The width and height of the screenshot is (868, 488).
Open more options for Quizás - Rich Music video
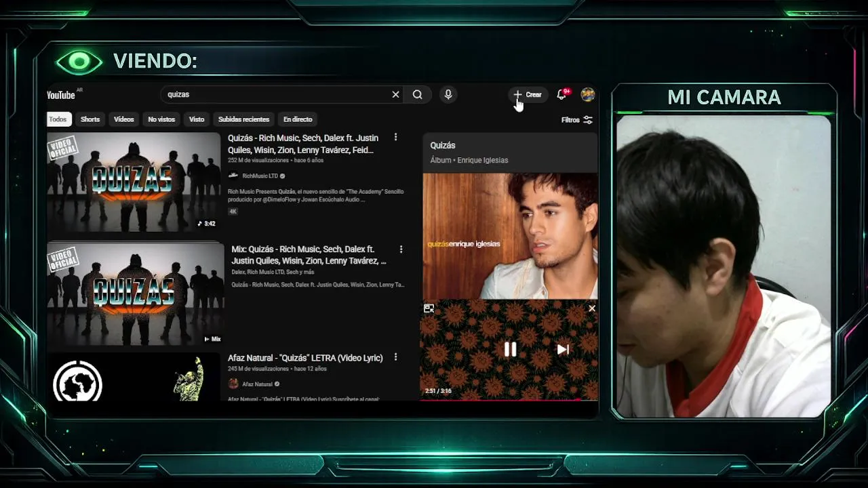coord(395,138)
